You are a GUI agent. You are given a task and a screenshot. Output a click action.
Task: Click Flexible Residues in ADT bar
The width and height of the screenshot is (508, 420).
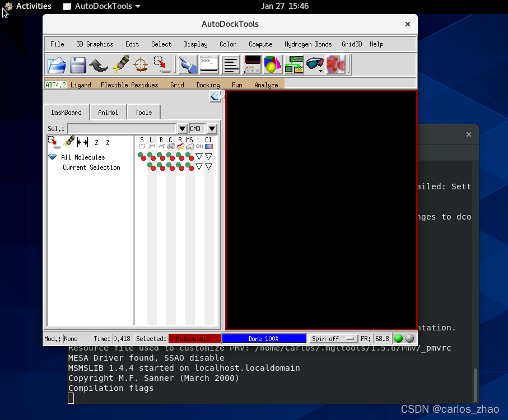pos(129,85)
